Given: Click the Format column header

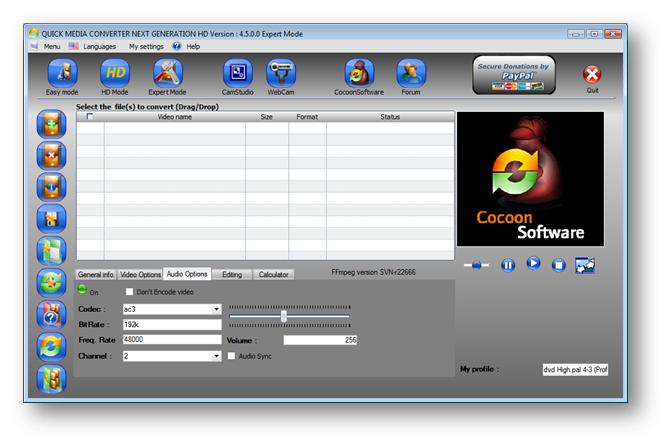Looking at the screenshot, I should point(307,117).
